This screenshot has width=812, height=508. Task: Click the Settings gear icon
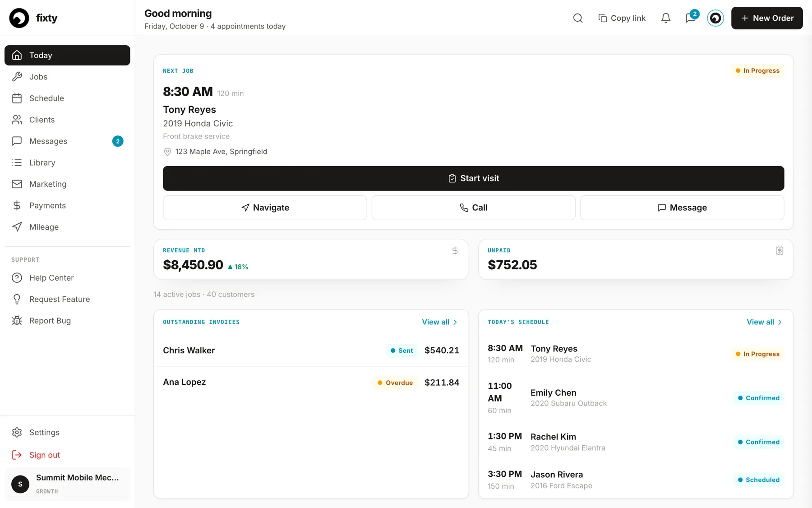(17, 432)
